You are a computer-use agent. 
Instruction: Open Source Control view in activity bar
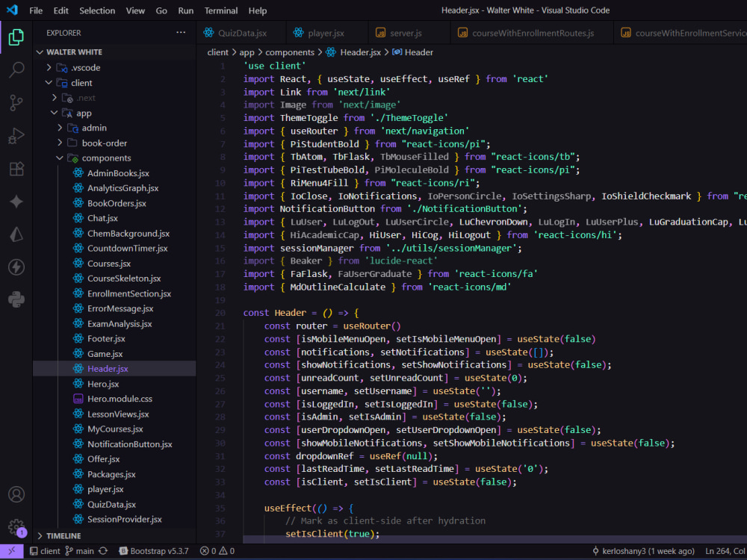click(x=16, y=102)
